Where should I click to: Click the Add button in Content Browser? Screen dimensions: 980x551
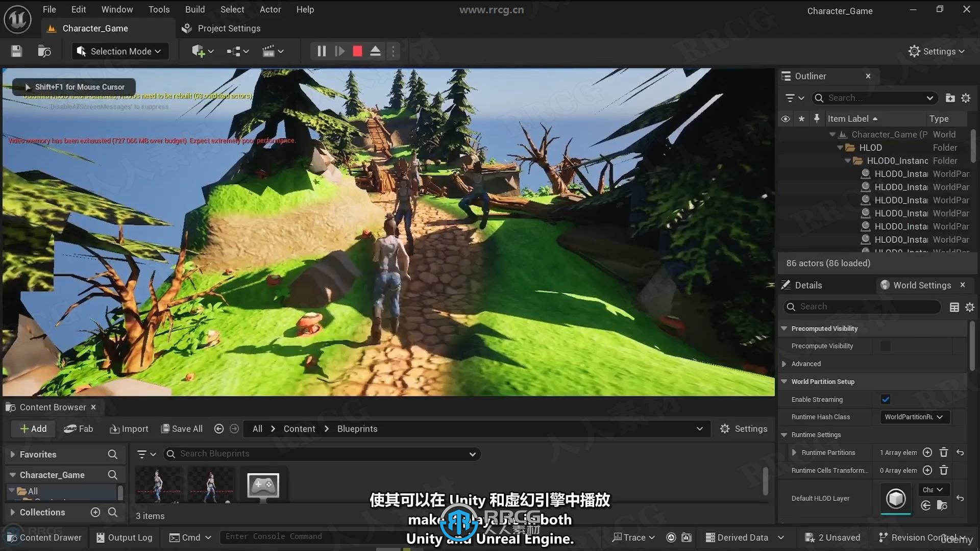pos(33,429)
